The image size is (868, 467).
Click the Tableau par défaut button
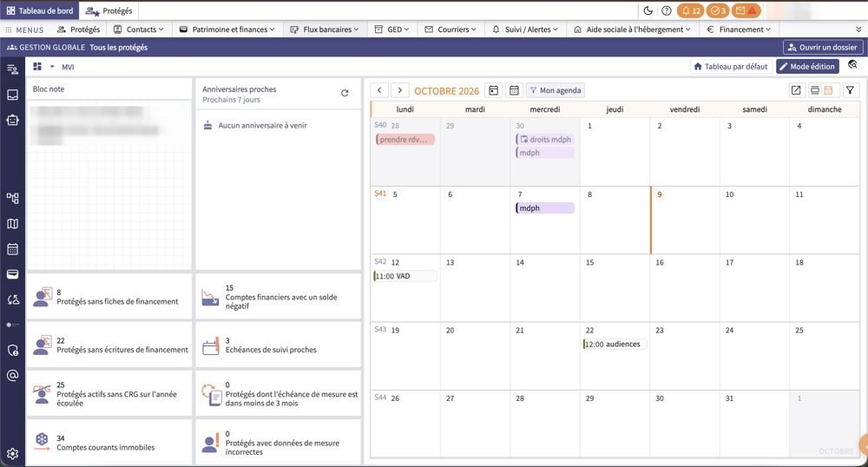pos(731,66)
